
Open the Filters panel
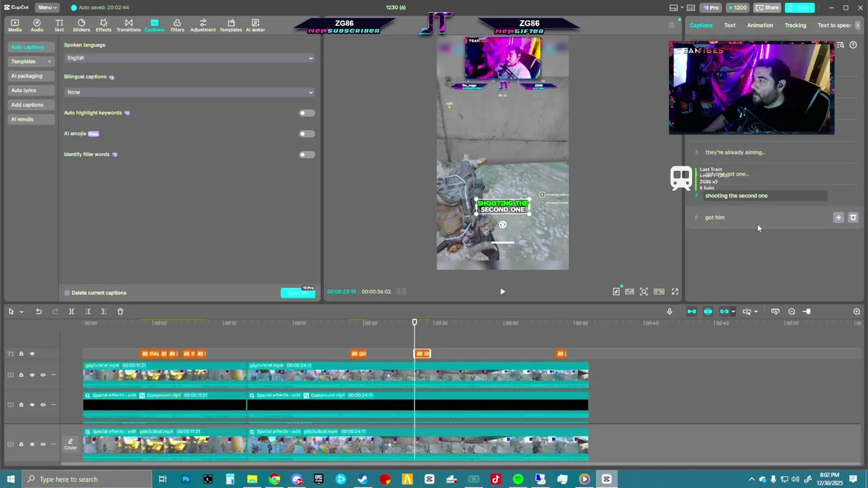(x=177, y=25)
